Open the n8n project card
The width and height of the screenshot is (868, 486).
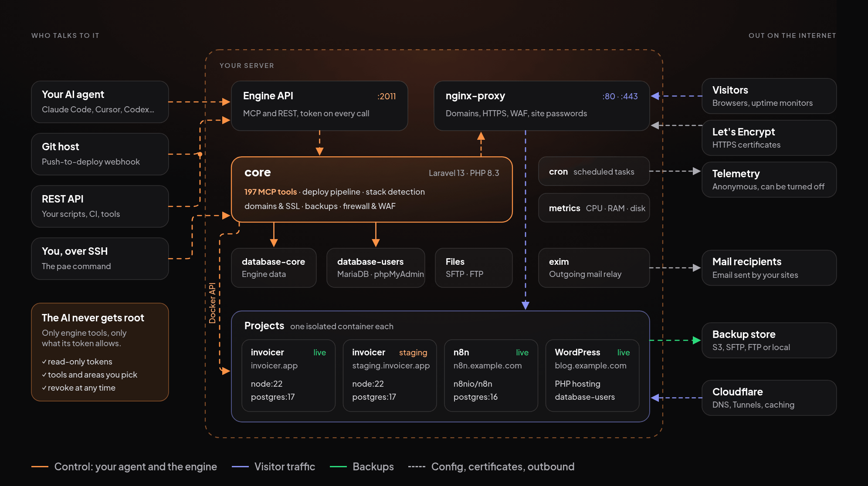coord(491,375)
